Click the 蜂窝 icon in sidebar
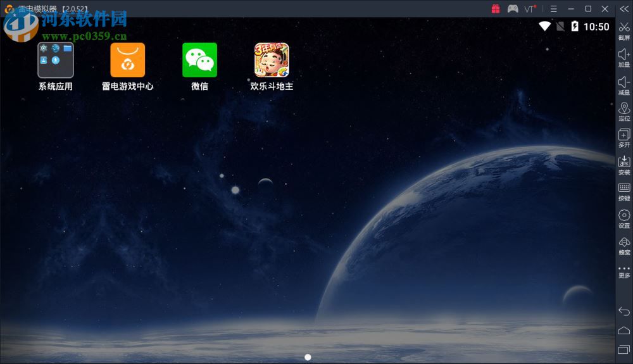The height and width of the screenshot is (364, 633). pyautogui.click(x=624, y=242)
